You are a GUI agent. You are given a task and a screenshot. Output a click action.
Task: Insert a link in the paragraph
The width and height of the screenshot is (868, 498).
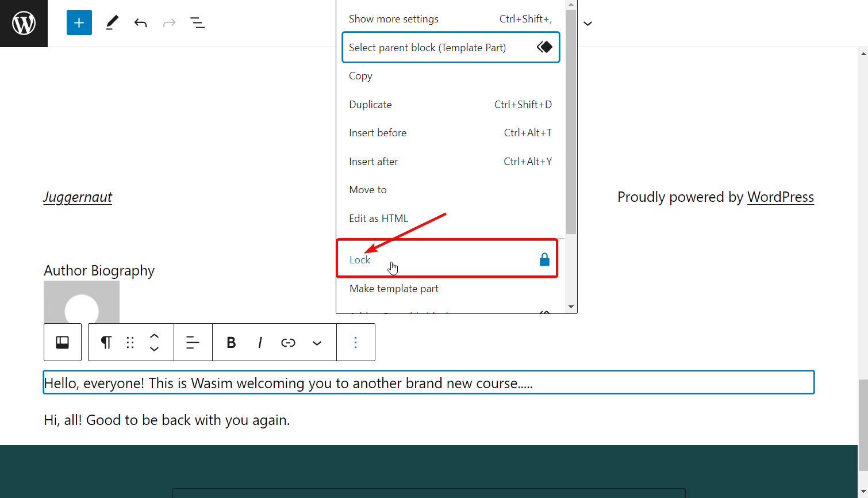pos(288,343)
